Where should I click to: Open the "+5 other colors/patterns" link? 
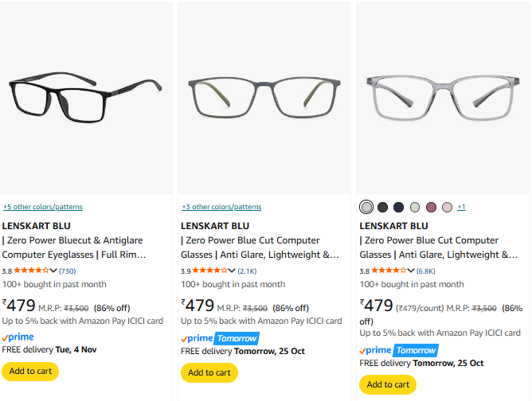coord(43,207)
